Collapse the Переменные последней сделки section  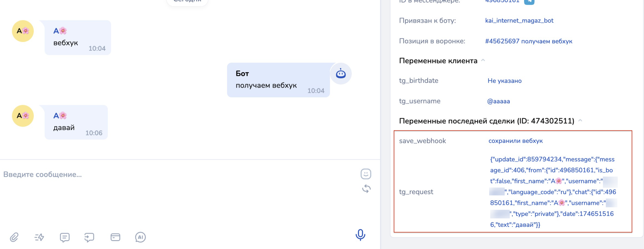coord(580,121)
